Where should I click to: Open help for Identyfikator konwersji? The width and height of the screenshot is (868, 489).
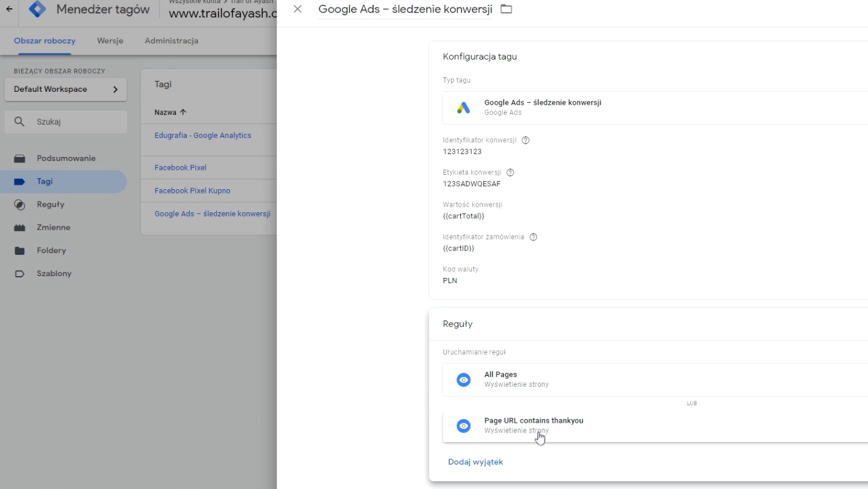[526, 140]
